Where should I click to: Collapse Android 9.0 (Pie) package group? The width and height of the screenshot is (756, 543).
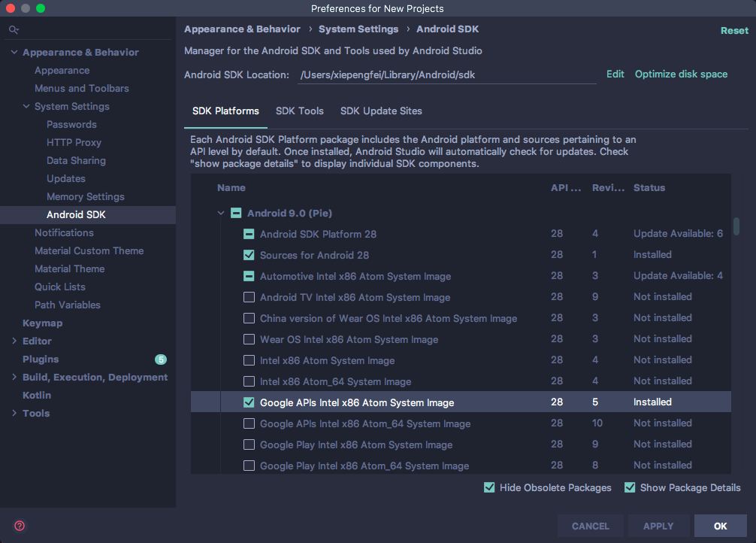[x=221, y=213]
